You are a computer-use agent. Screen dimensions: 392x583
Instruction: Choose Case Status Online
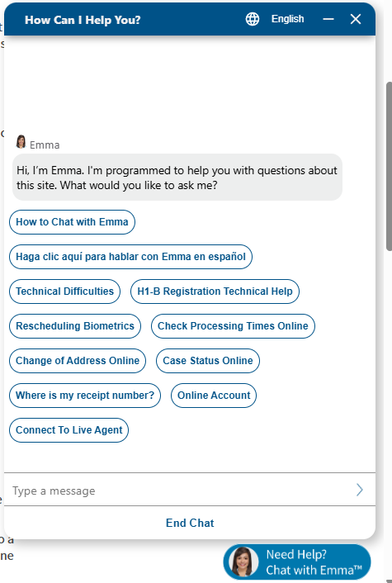coord(208,361)
